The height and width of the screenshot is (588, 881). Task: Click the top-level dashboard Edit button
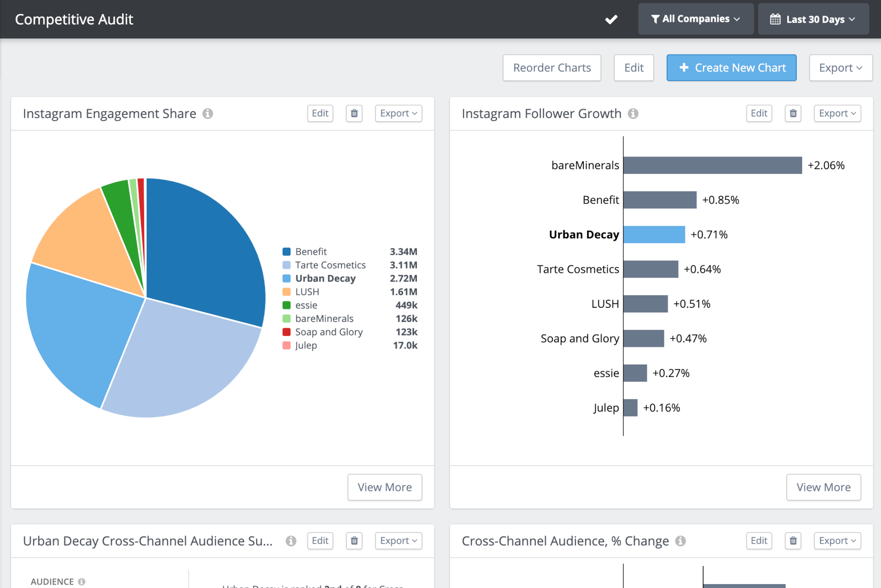click(x=634, y=67)
